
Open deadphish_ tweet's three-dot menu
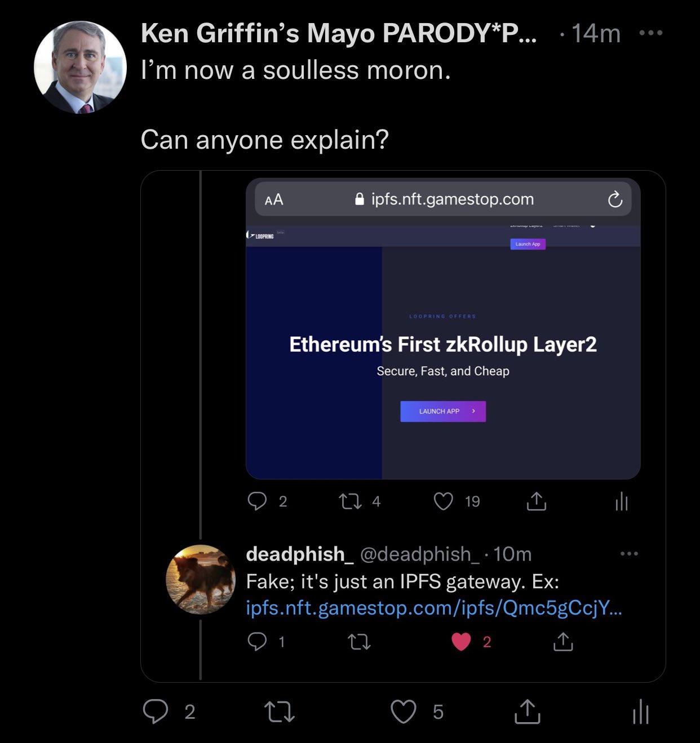pyautogui.click(x=629, y=554)
